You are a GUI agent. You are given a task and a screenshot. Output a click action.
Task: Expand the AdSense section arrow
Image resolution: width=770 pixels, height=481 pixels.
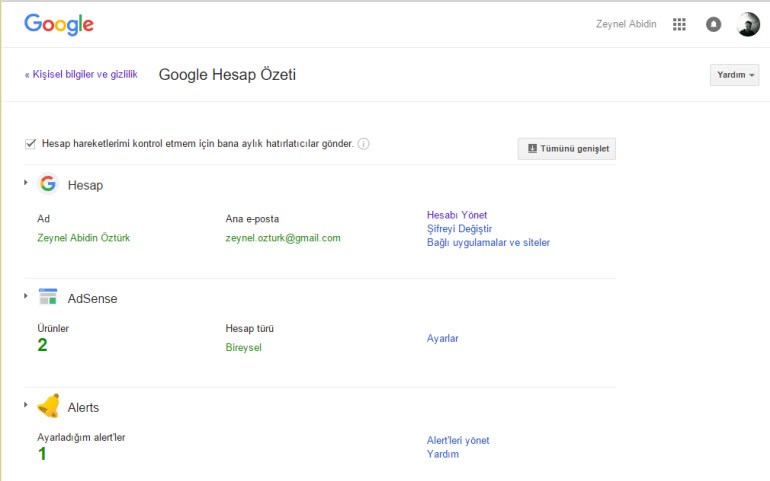[26, 296]
